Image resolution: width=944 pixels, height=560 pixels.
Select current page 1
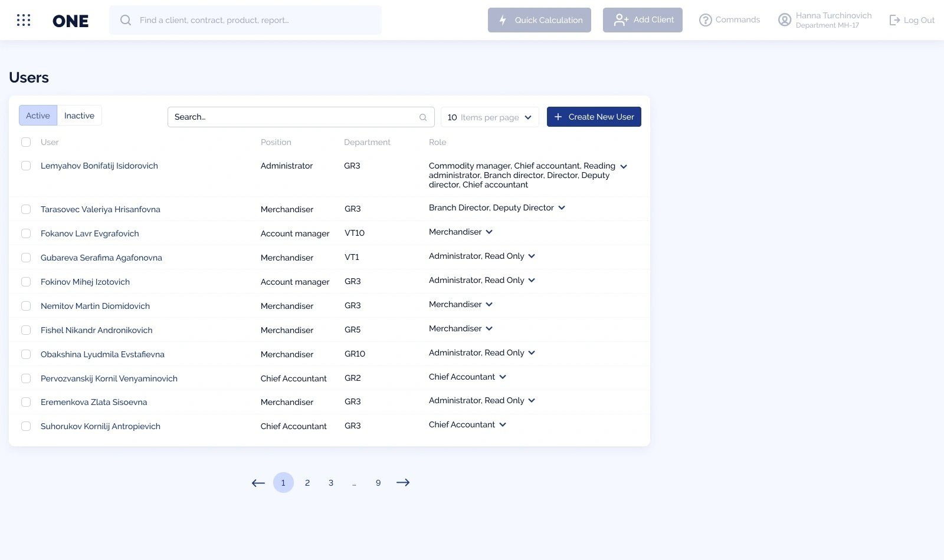coord(283,483)
